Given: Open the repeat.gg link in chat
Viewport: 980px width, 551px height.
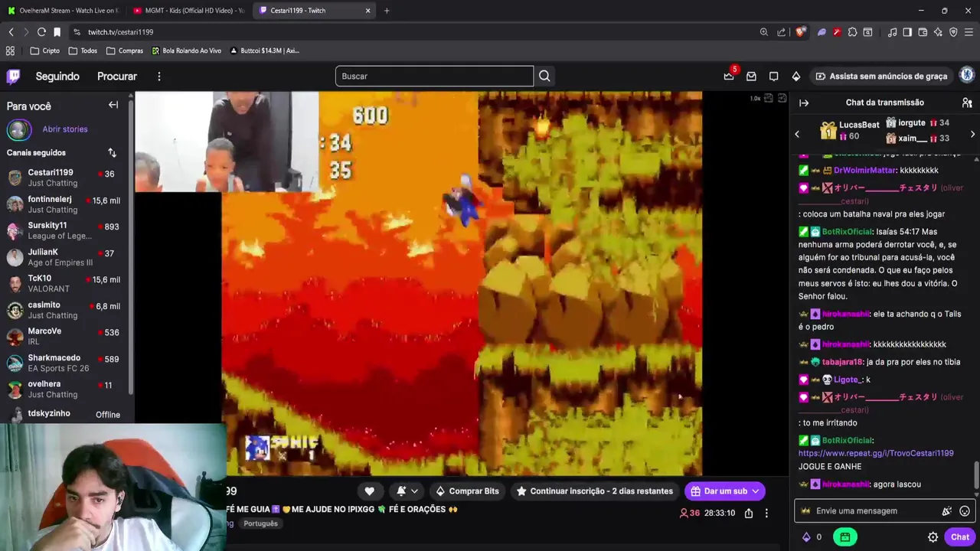Looking at the screenshot, I should point(876,453).
